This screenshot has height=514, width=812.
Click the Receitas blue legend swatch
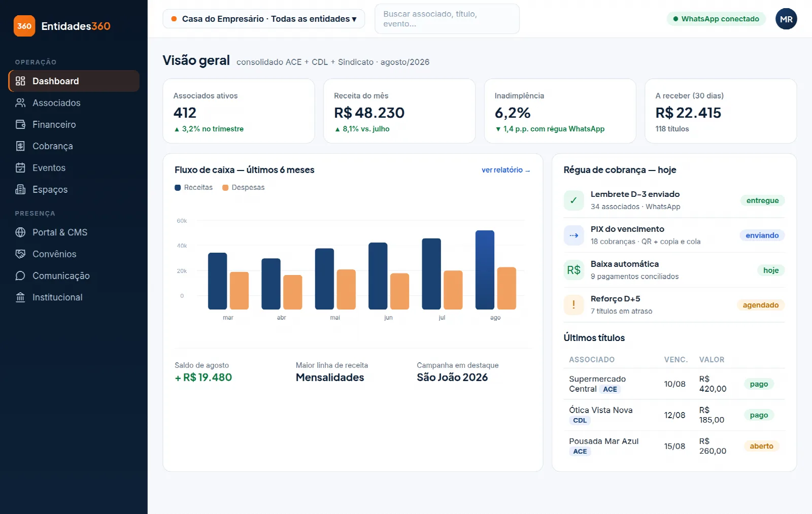coord(178,188)
